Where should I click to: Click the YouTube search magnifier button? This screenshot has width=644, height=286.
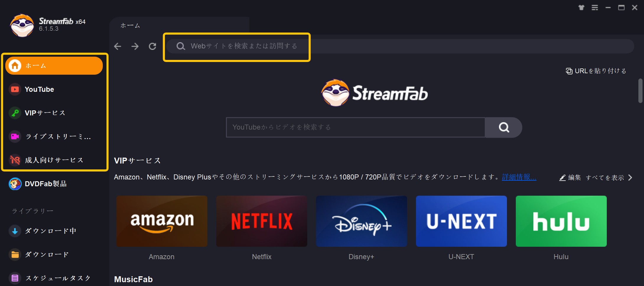pos(504,127)
